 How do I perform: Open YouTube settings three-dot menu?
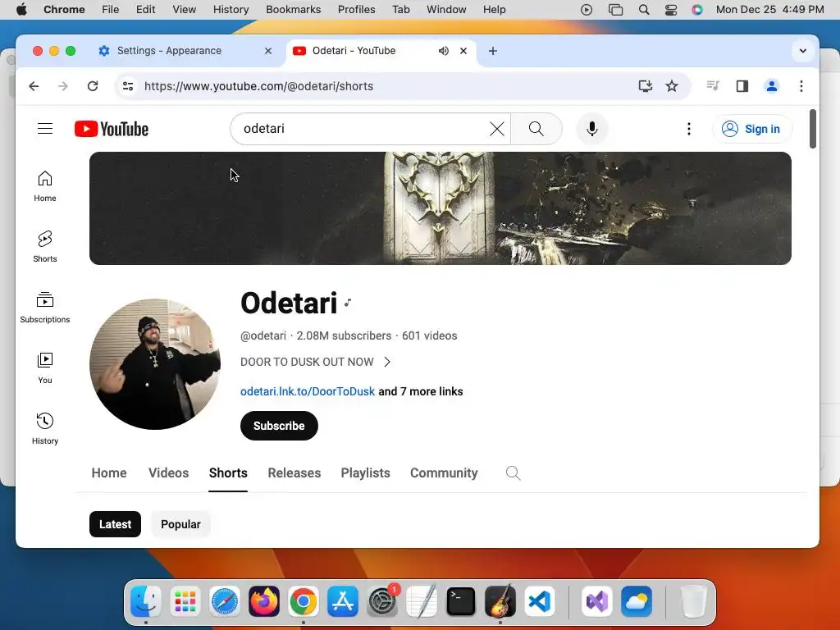pyautogui.click(x=689, y=129)
